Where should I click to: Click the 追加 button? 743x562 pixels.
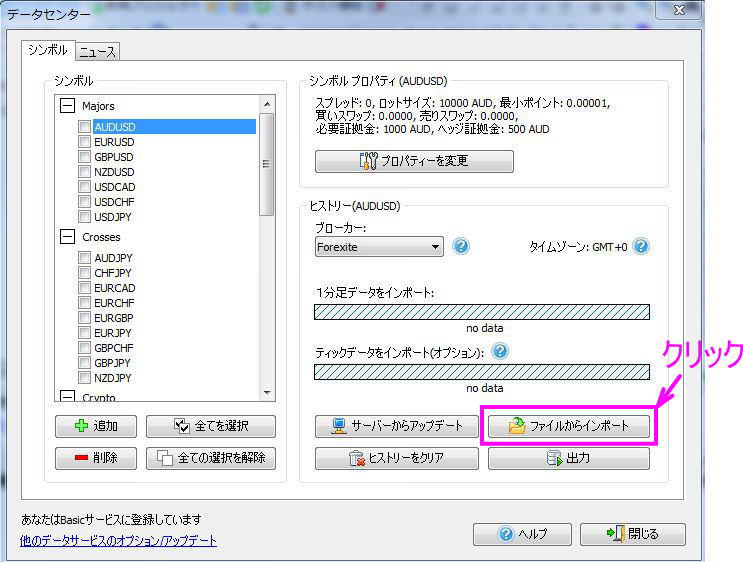tap(96, 426)
